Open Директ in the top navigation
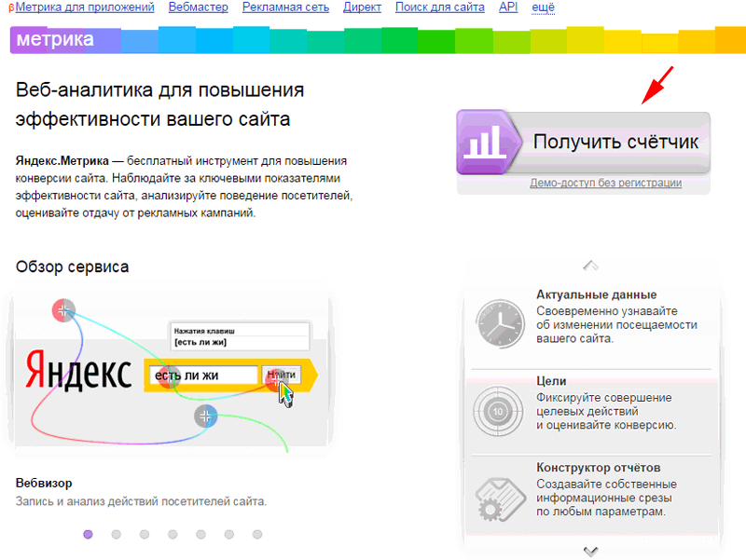This screenshot has height=560, width=746. pos(362,7)
